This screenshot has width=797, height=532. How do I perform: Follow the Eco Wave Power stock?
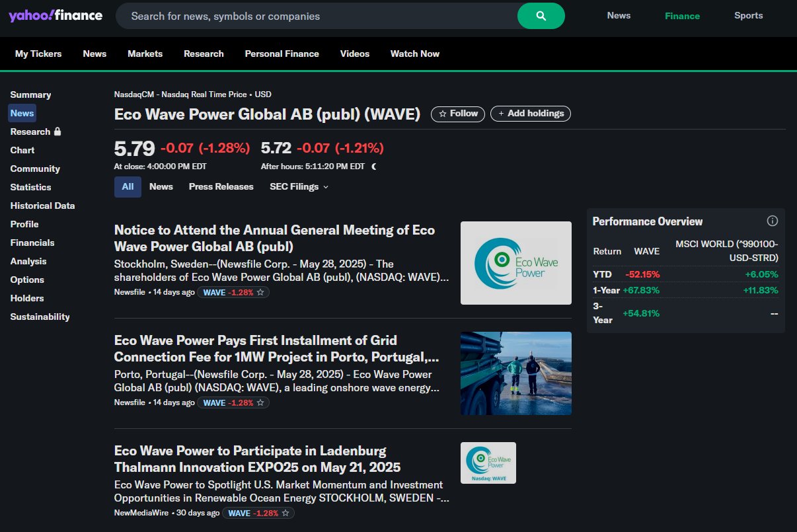458,114
